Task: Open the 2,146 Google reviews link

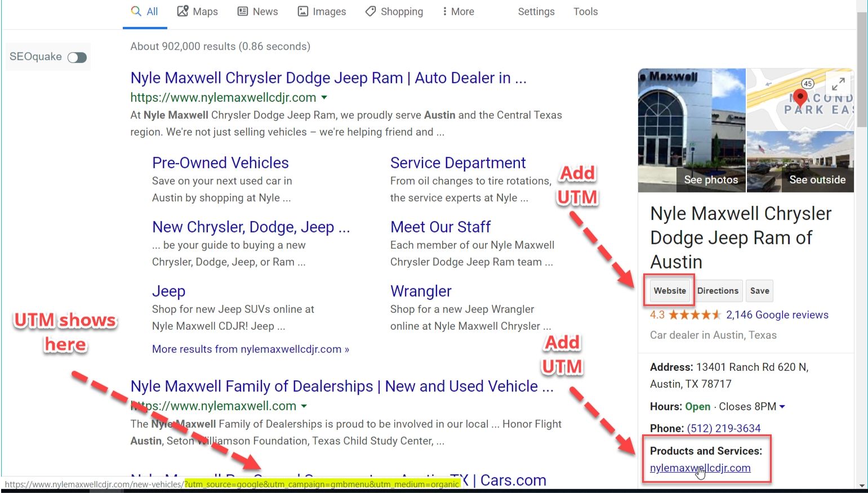Action: coord(777,315)
